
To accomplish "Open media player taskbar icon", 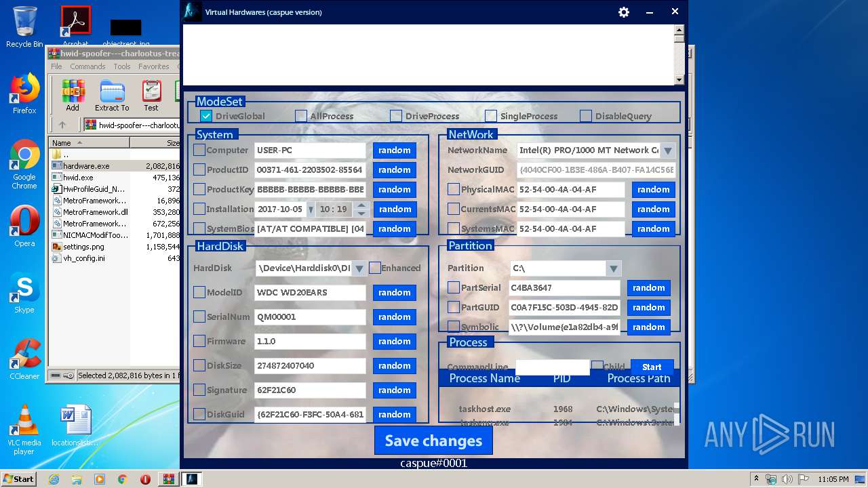I will [x=100, y=479].
